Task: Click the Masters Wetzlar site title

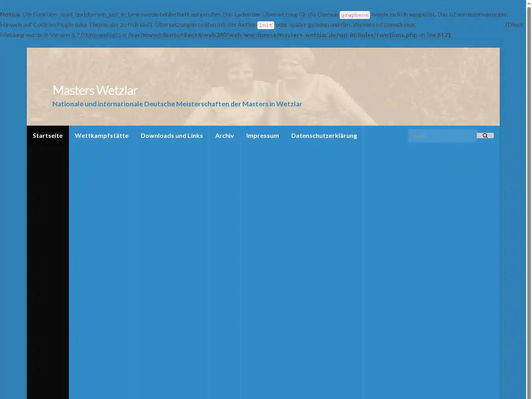Action: pyautogui.click(x=95, y=90)
